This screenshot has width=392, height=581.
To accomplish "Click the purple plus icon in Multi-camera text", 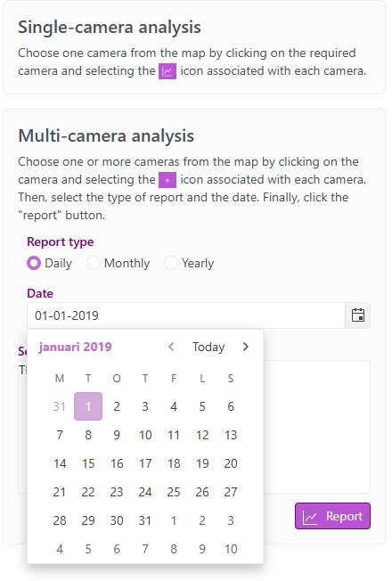I will [167, 180].
